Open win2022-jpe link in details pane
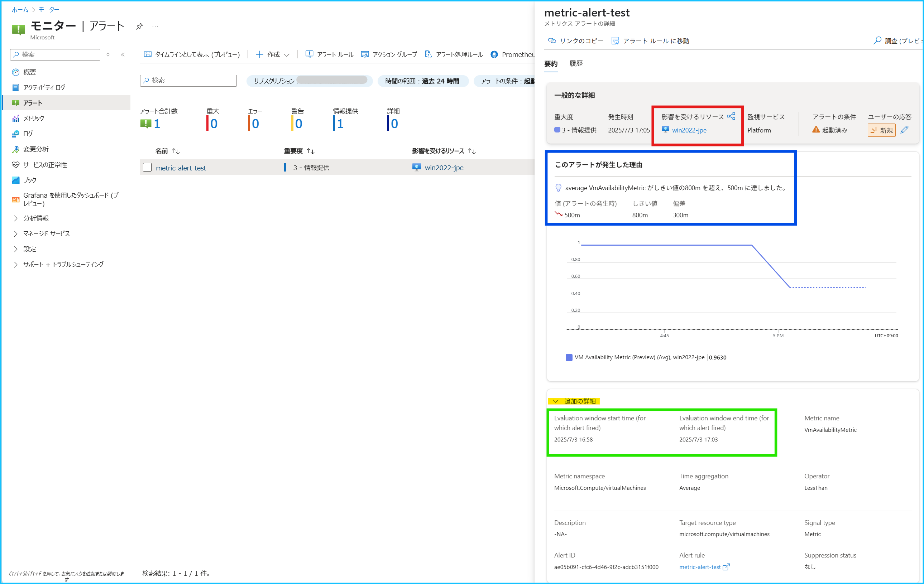The image size is (924, 584). tap(689, 130)
